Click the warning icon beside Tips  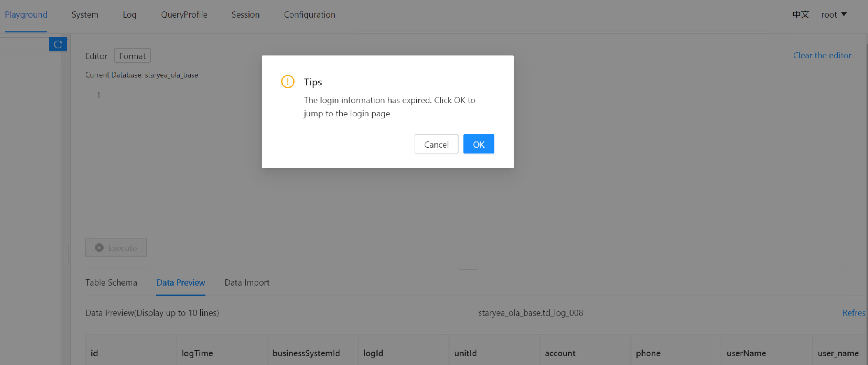[x=288, y=82]
